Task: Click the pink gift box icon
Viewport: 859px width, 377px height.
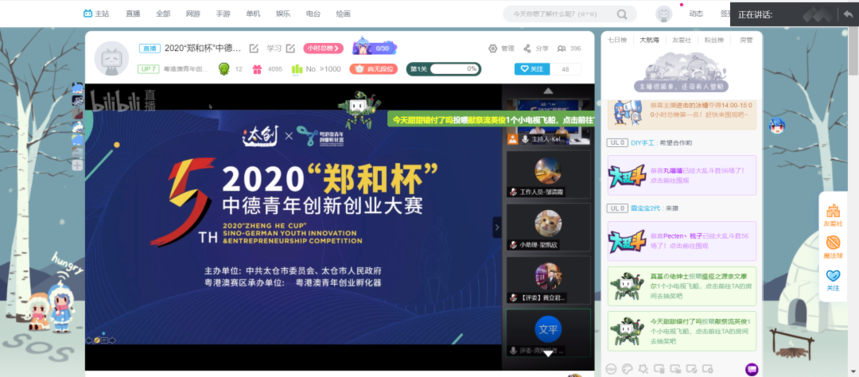Action: pyautogui.click(x=257, y=69)
